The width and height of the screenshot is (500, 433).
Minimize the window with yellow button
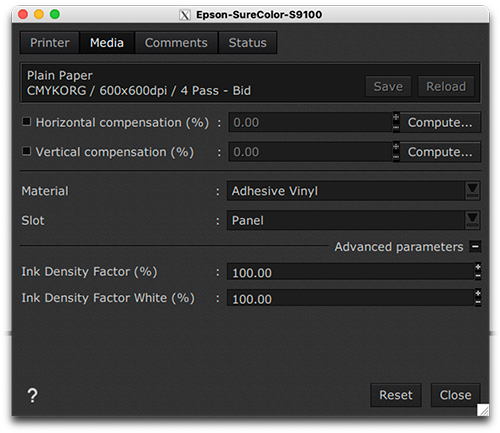(39, 14)
